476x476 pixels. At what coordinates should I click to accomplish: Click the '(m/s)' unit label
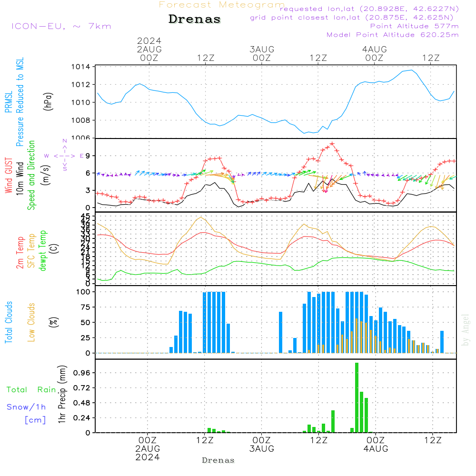pyautogui.click(x=46, y=175)
